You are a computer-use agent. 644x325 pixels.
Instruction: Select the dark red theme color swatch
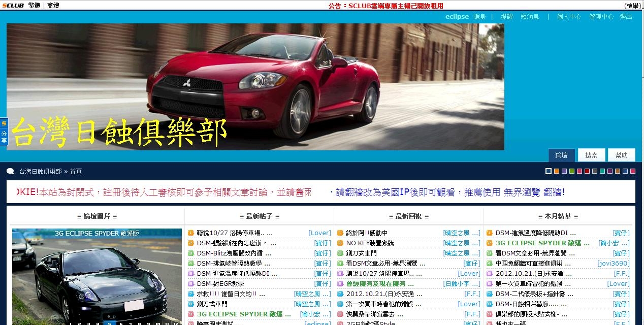coord(587,171)
